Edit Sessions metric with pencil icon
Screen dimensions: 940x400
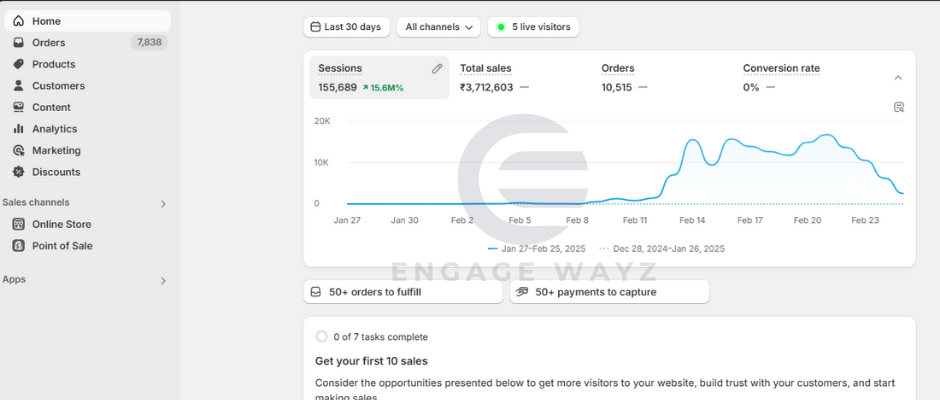point(437,69)
